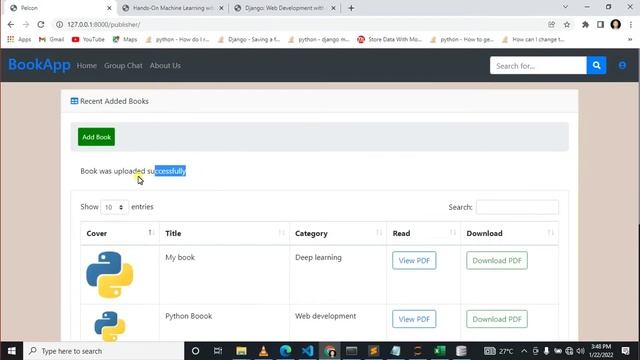The image size is (640, 360).
Task: Click the share page icon in address bar
Action: [x=551, y=24]
